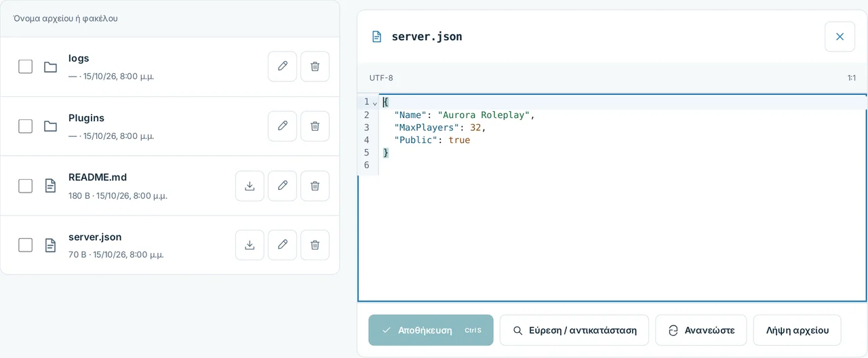Viewport: 868px width, 358px height.
Task: Click line number 6 in gutter
Action: [x=366, y=165]
